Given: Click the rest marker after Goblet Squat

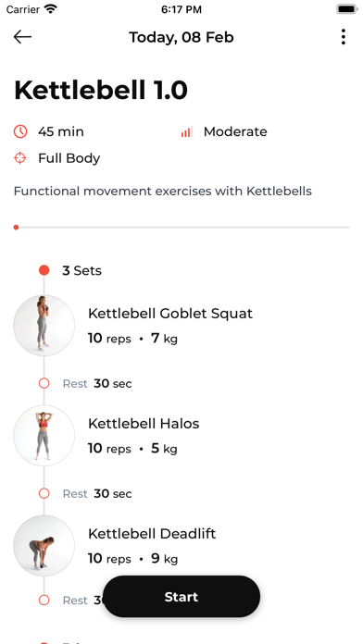Looking at the screenshot, I should pos(44,384).
